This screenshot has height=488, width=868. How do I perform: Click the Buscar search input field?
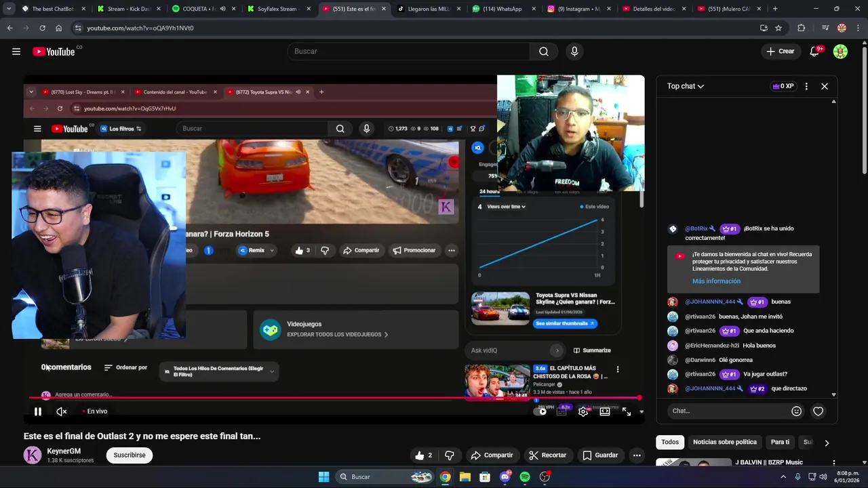point(408,52)
